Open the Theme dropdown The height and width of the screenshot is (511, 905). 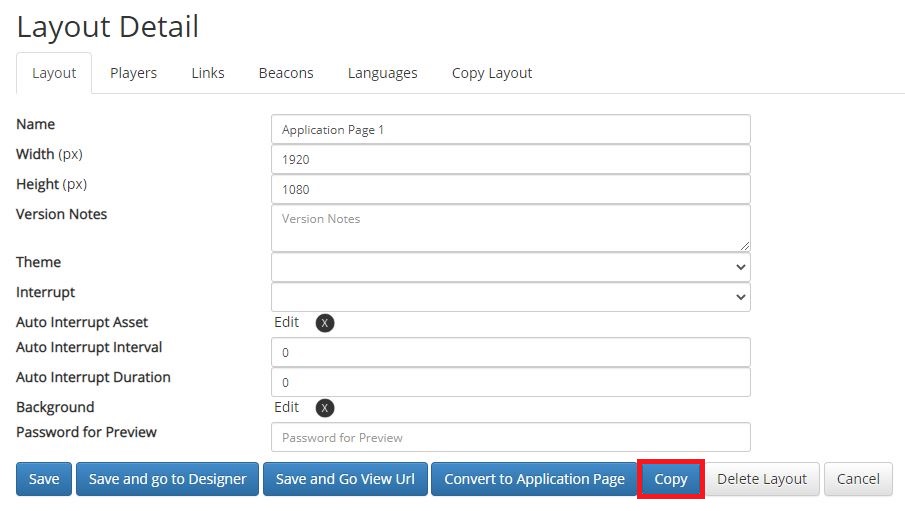511,267
